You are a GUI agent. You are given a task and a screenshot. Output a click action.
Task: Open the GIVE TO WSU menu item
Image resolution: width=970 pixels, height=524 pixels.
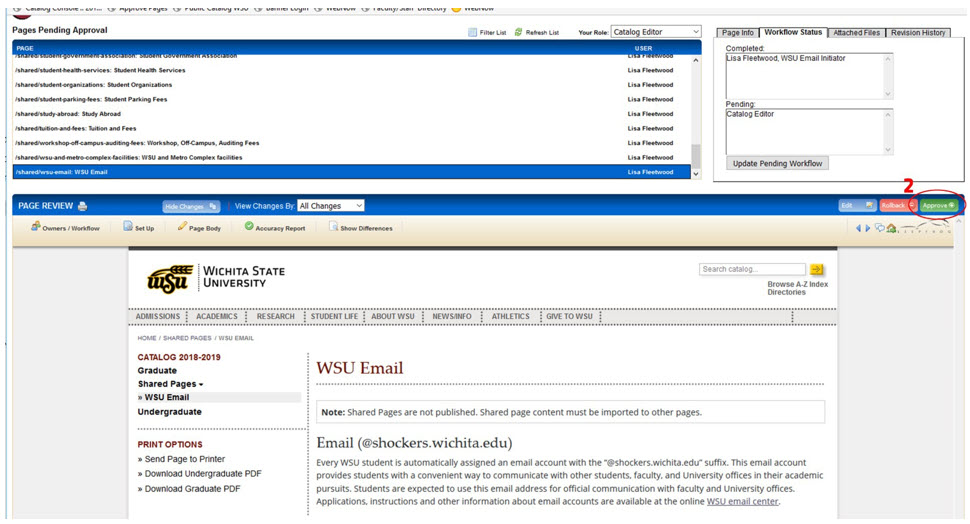(x=569, y=316)
